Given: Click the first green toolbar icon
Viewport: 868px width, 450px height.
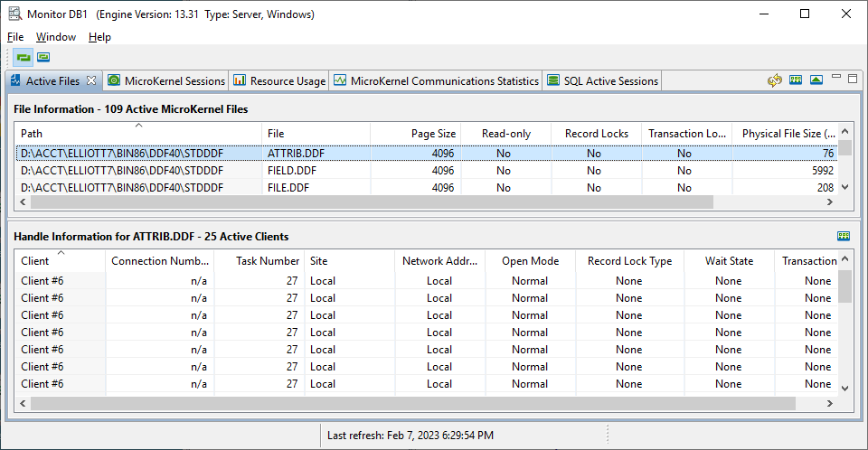Looking at the screenshot, I should tap(24, 57).
